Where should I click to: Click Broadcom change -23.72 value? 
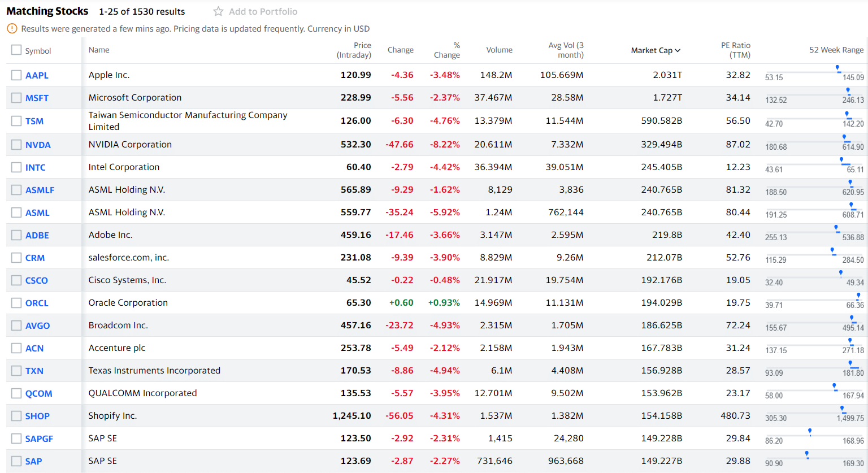[400, 325]
